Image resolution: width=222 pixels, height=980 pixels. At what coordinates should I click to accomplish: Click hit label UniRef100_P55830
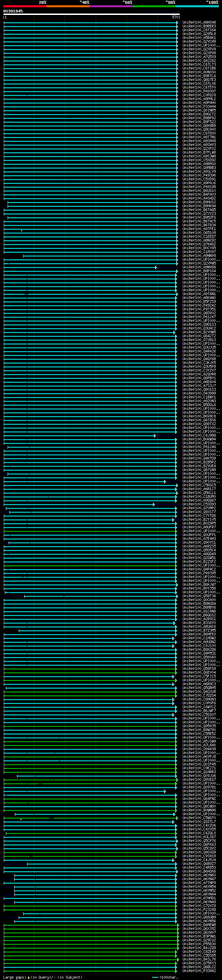click(x=199, y=944)
